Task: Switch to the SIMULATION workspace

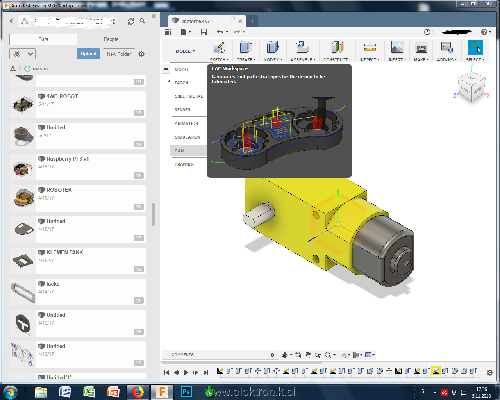Action: (187, 137)
